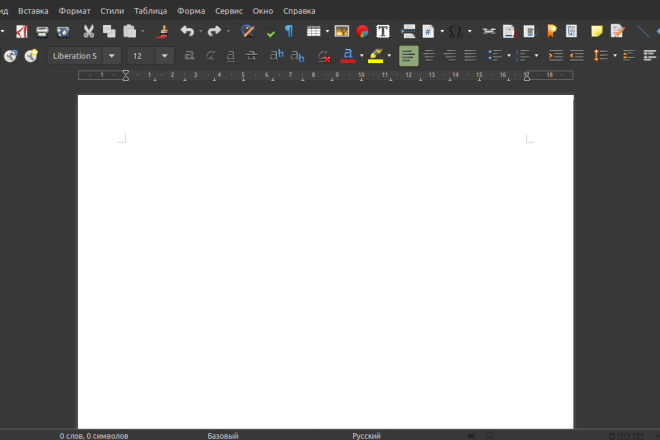Apply the red font color swatch
The height and width of the screenshot is (440, 660).
coord(348,56)
